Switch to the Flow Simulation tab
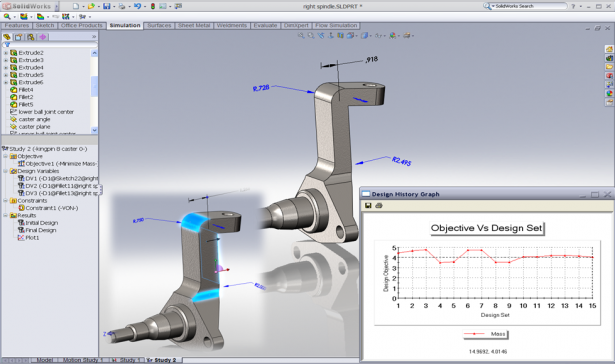The height and width of the screenshot is (364, 615). 336,25
